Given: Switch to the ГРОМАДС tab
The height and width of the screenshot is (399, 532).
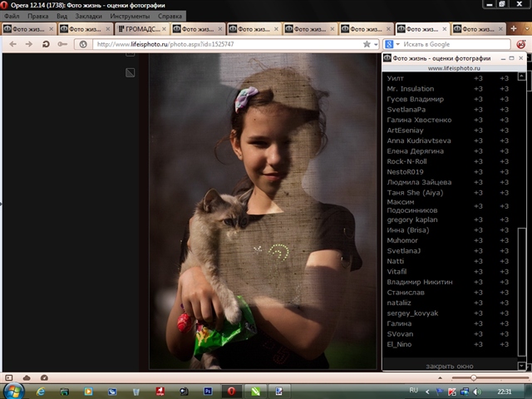Looking at the screenshot, I should point(140,29).
